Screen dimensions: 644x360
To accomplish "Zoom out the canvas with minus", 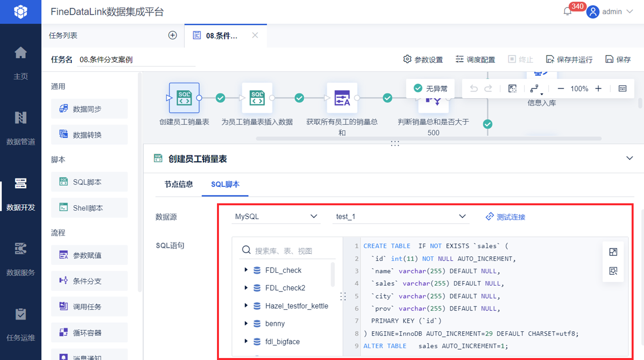I will tap(561, 89).
